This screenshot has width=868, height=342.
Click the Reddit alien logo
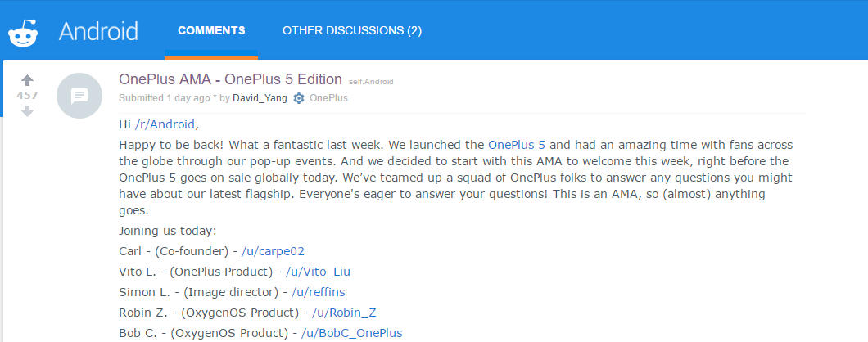pos(23,34)
